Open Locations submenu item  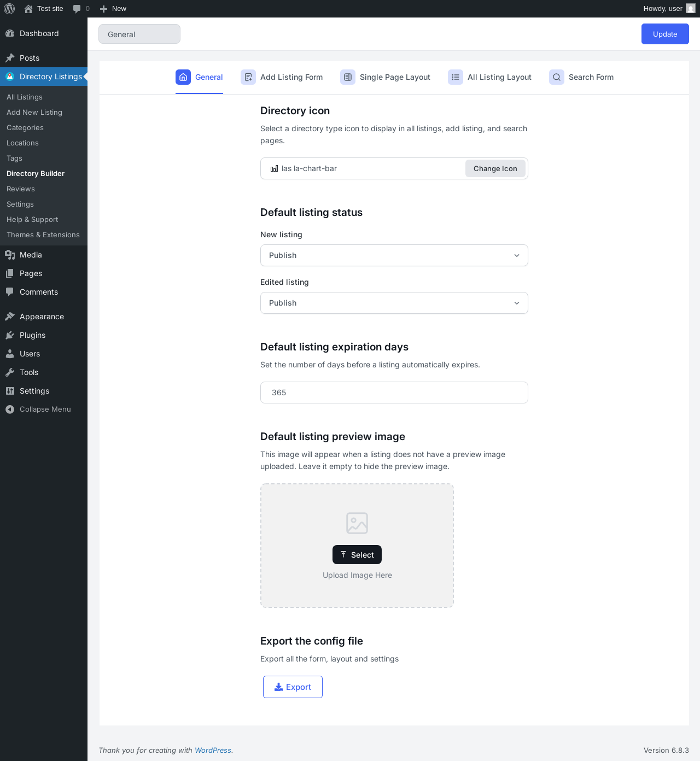click(22, 143)
